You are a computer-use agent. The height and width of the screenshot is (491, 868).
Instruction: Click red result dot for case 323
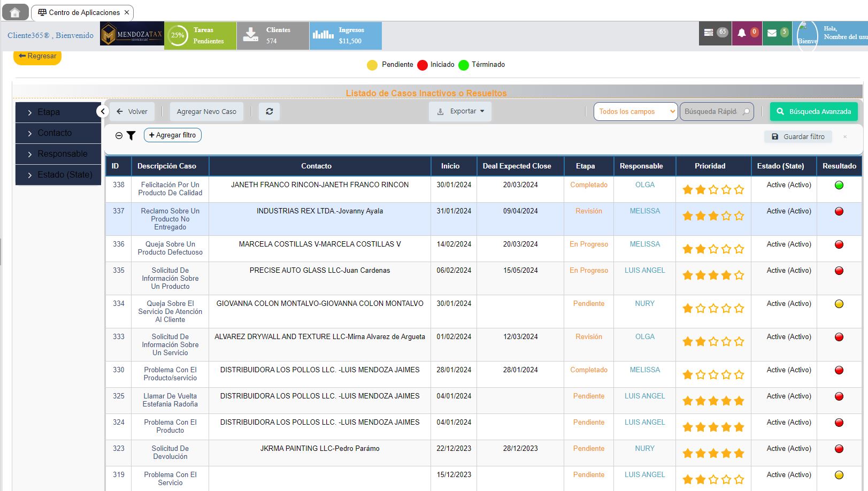coord(839,449)
